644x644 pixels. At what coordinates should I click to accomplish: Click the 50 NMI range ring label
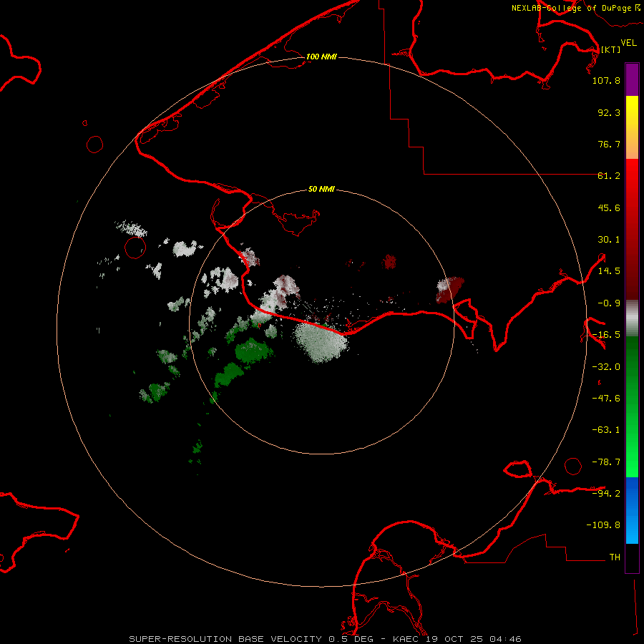click(x=321, y=189)
